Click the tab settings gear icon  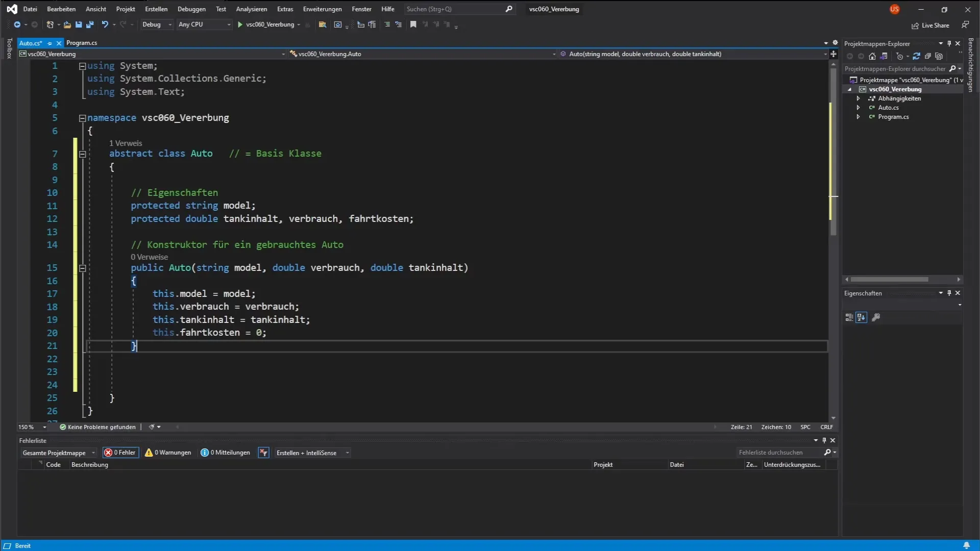pos(836,43)
